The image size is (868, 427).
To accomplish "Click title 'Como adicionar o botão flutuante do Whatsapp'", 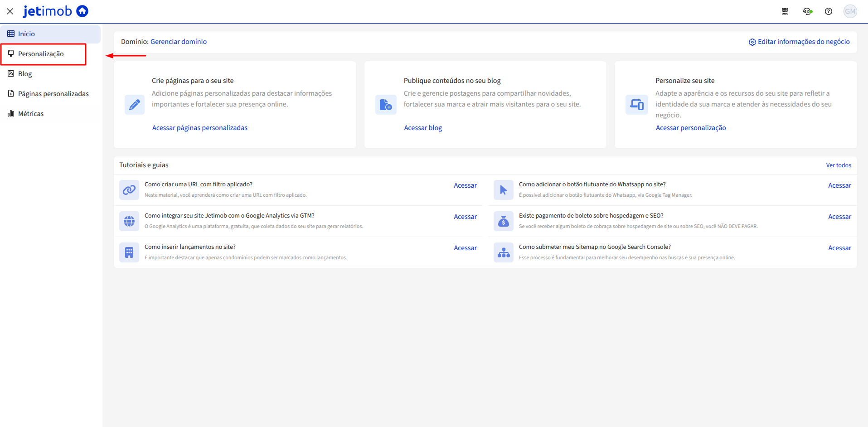I will pos(592,184).
